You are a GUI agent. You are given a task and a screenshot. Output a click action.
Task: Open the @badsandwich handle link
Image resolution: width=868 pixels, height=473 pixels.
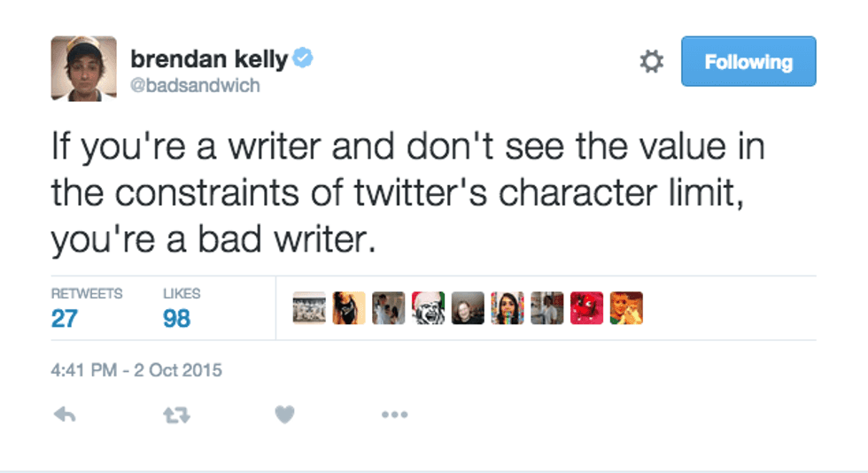coord(195,86)
